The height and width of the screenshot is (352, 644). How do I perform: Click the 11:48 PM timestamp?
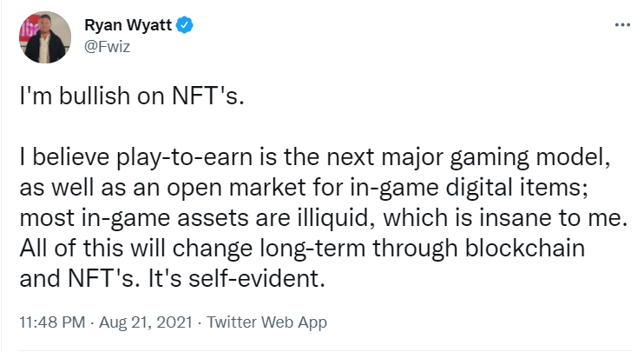(51, 322)
